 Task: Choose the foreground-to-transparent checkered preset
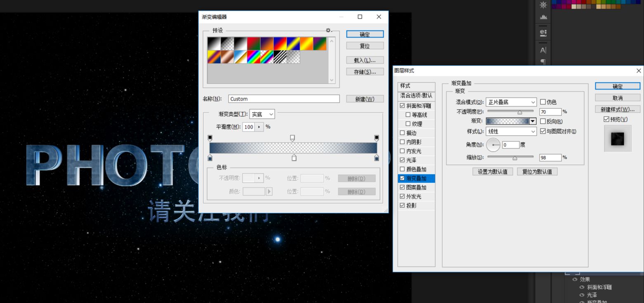227,44
